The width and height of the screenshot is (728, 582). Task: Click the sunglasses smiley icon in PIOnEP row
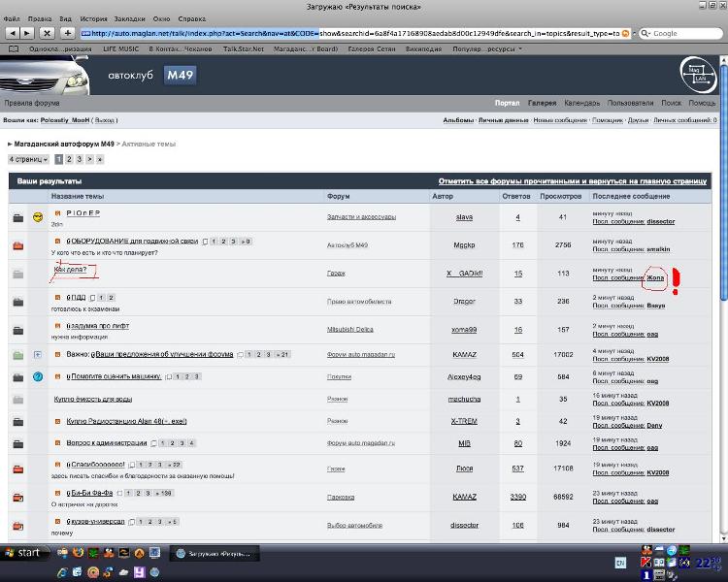point(38,216)
